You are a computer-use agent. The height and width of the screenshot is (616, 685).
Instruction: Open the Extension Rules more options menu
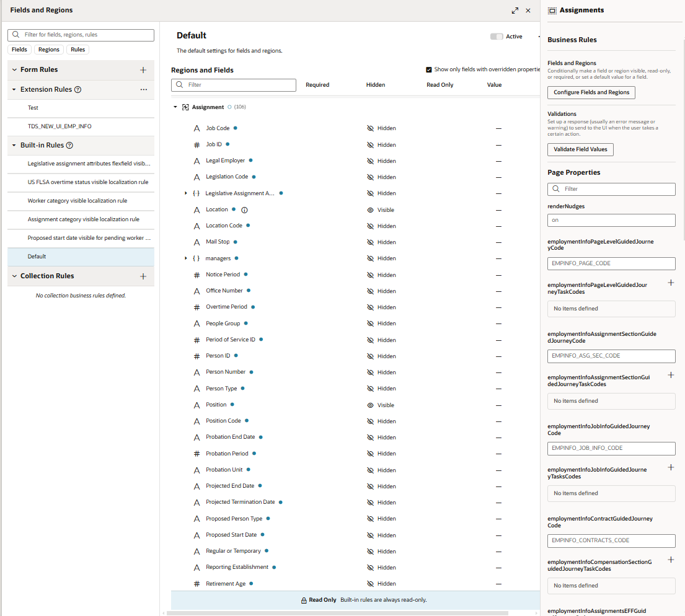coord(144,89)
